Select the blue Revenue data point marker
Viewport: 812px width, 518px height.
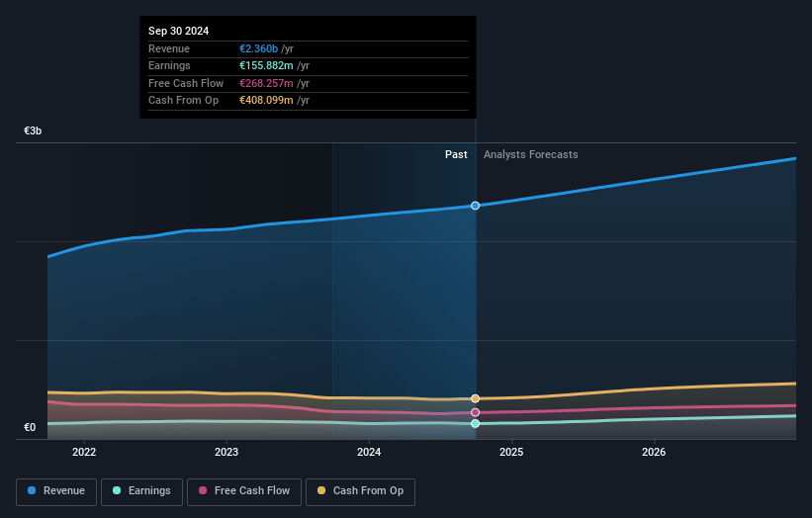pyautogui.click(x=475, y=206)
